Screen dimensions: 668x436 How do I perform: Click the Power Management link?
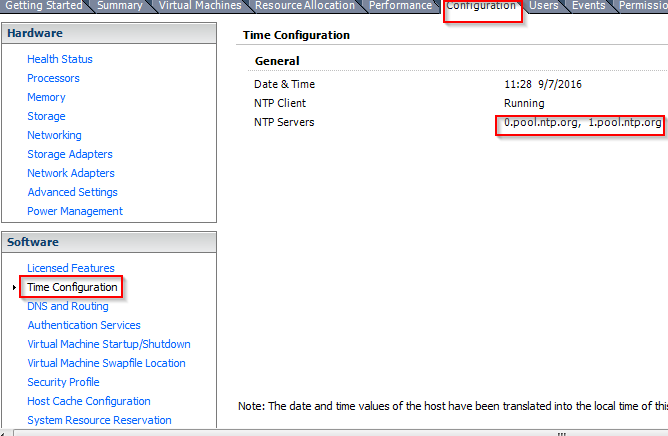pyautogui.click(x=75, y=211)
